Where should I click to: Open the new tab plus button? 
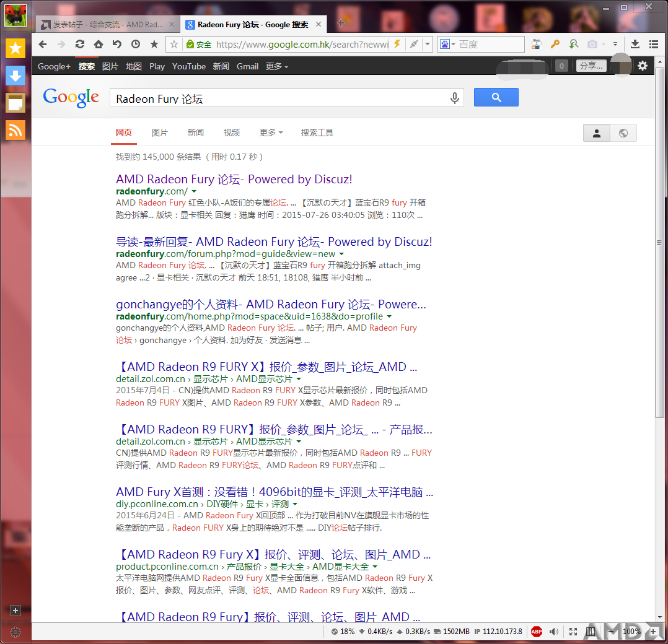340,24
